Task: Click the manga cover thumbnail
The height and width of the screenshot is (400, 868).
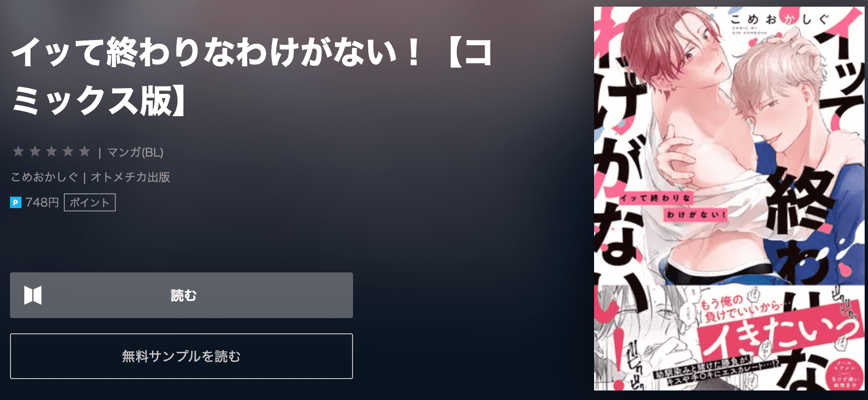Action: pos(729,199)
